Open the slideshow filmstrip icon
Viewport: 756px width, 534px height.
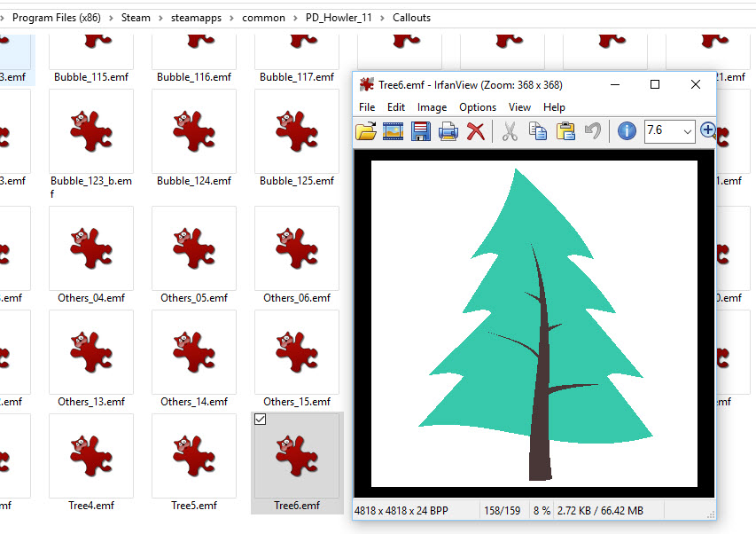(394, 131)
